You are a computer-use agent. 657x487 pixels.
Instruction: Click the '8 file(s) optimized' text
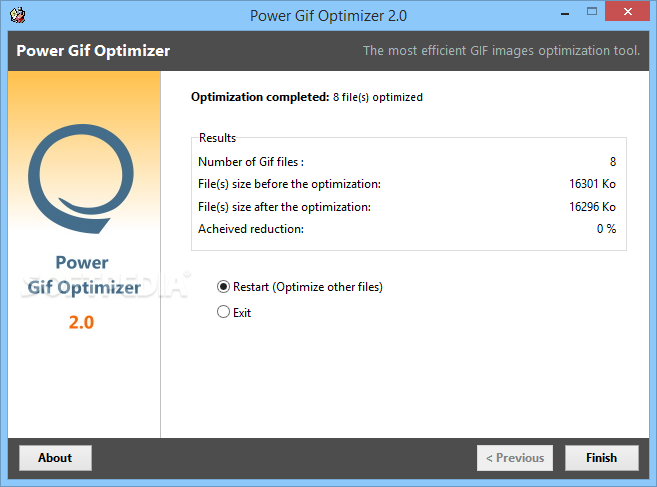(x=378, y=97)
